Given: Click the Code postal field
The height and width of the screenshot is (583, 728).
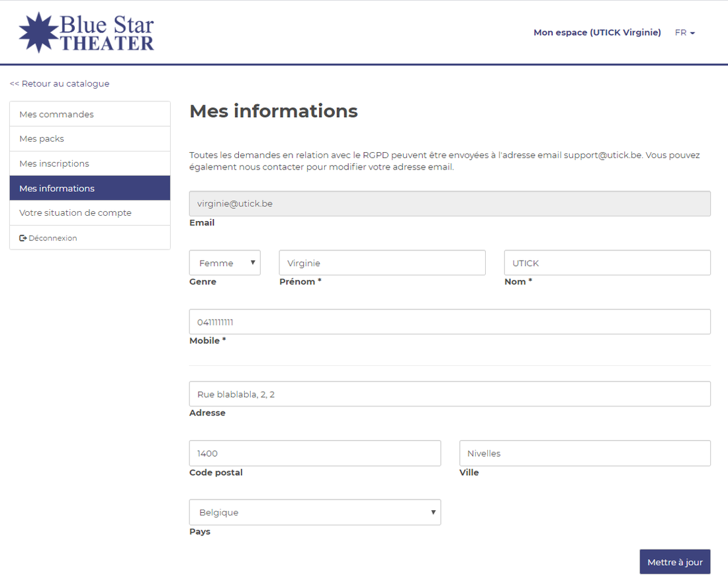Looking at the screenshot, I should [x=315, y=453].
